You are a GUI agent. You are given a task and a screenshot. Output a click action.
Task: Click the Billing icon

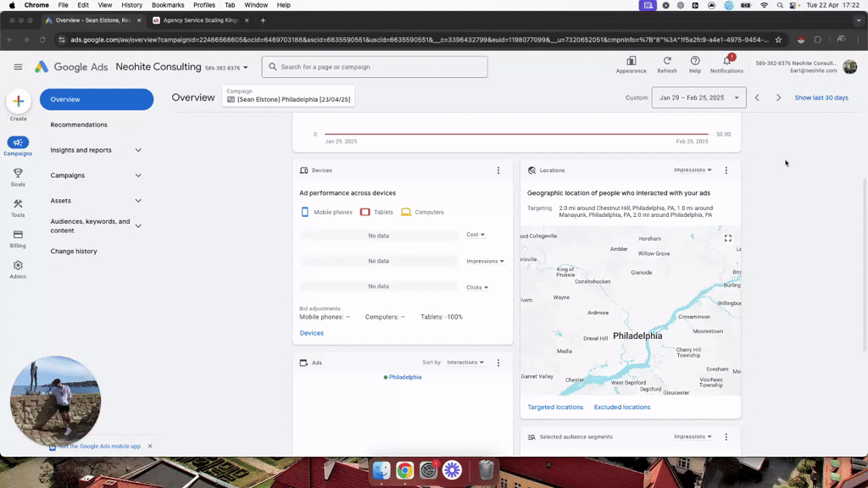pos(18,234)
